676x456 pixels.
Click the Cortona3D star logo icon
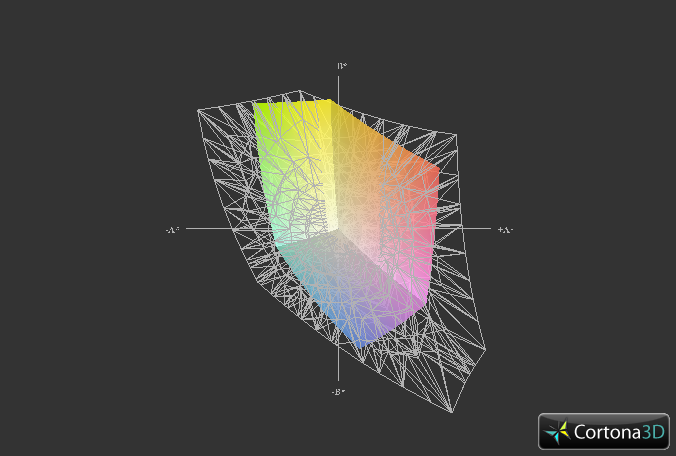click(558, 432)
